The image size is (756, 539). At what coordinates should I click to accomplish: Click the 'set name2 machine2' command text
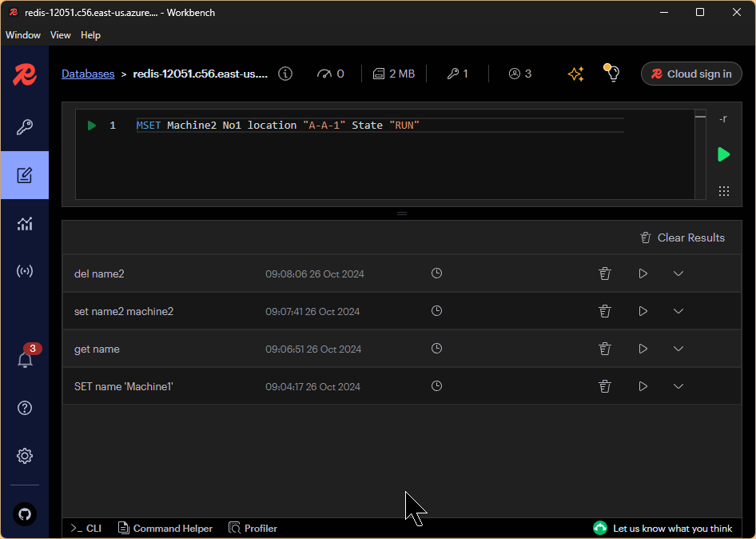tap(124, 312)
